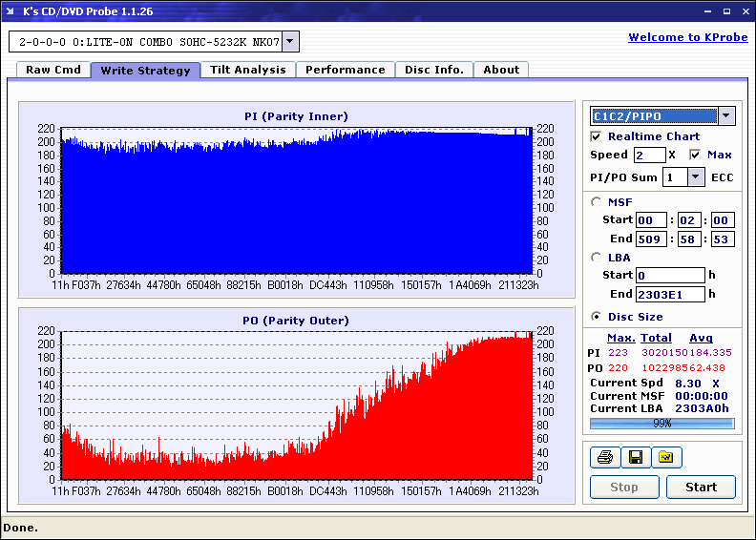Open the Disc Info. tab
This screenshot has height=540, width=756.
pyautogui.click(x=434, y=70)
